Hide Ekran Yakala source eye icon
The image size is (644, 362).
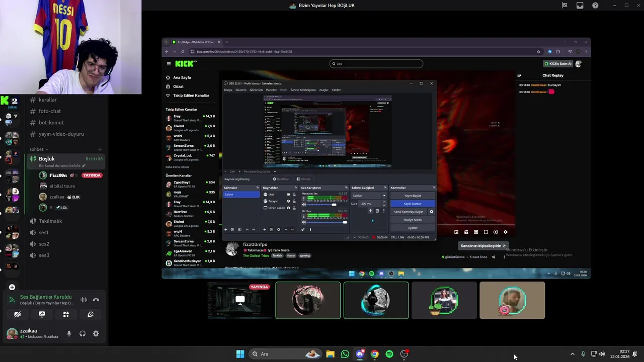[288, 208]
